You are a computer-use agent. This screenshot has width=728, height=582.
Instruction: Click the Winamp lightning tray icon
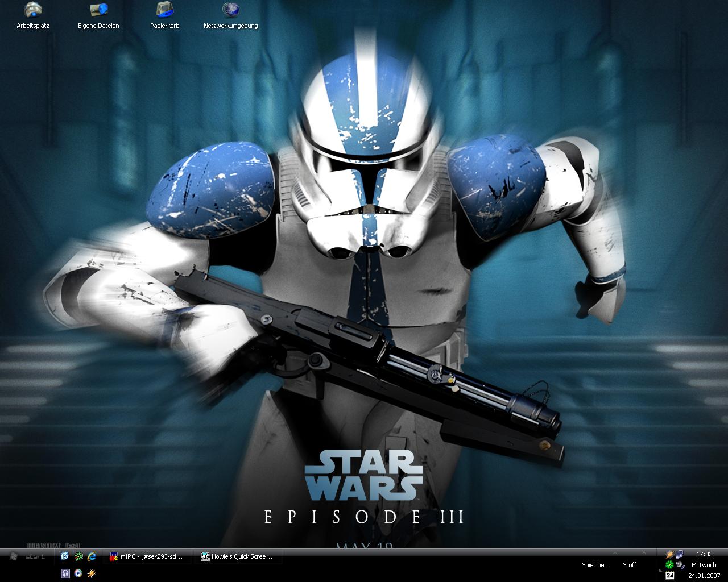coord(669,555)
